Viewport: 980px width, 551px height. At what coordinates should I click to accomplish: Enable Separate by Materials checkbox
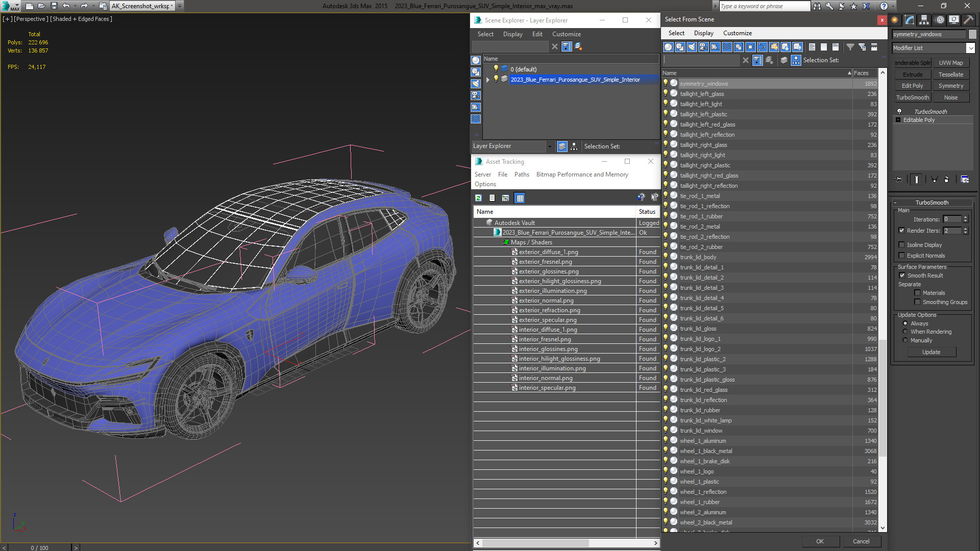[x=917, y=293]
